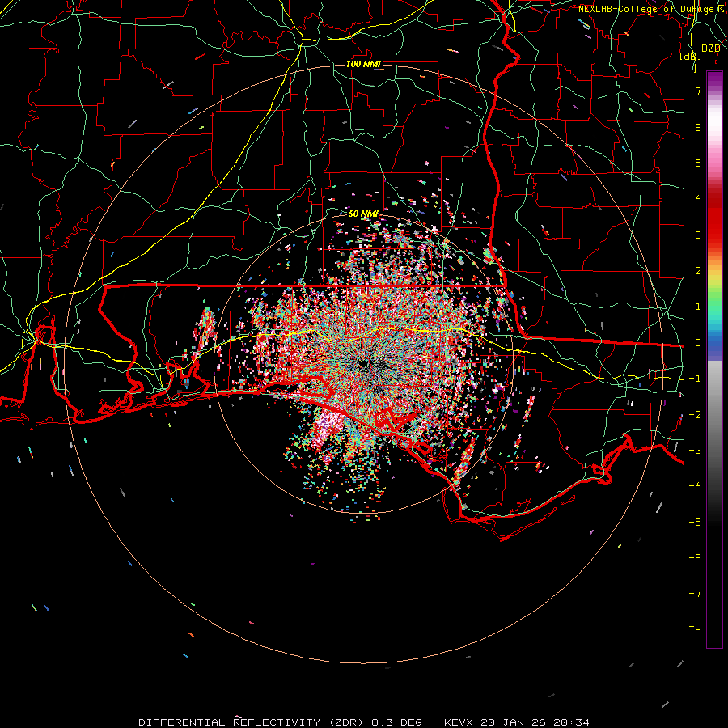Screen dimensions: 728x728
Task: Click the '7' value on the color scale
Action: click(x=698, y=91)
